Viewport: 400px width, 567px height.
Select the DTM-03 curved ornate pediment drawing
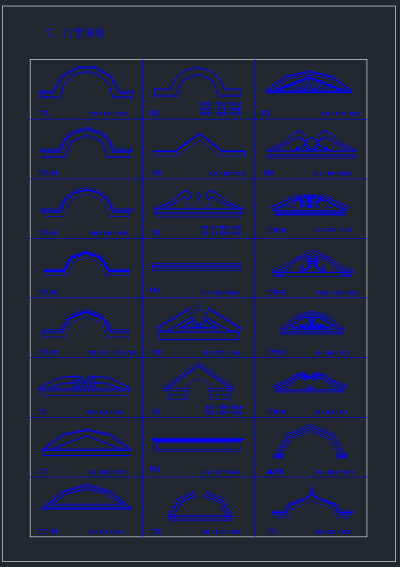tap(312, 323)
